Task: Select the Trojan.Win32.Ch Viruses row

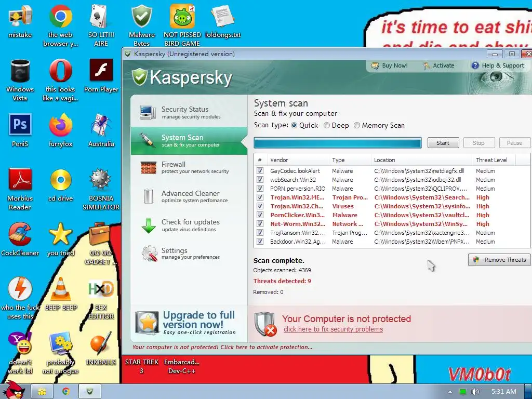Action: coord(392,206)
